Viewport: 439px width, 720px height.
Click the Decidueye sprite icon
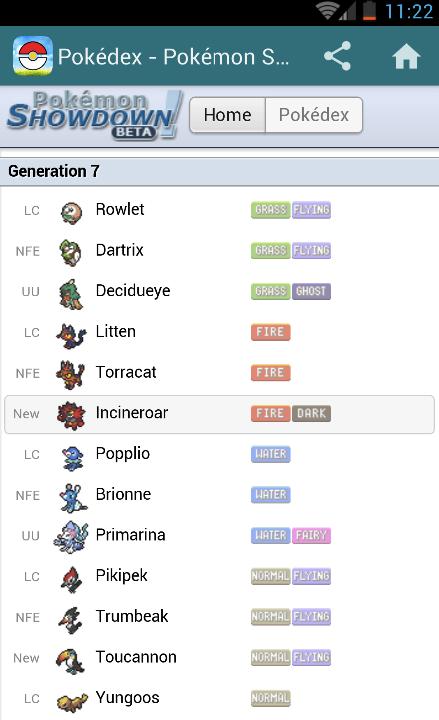(71, 293)
